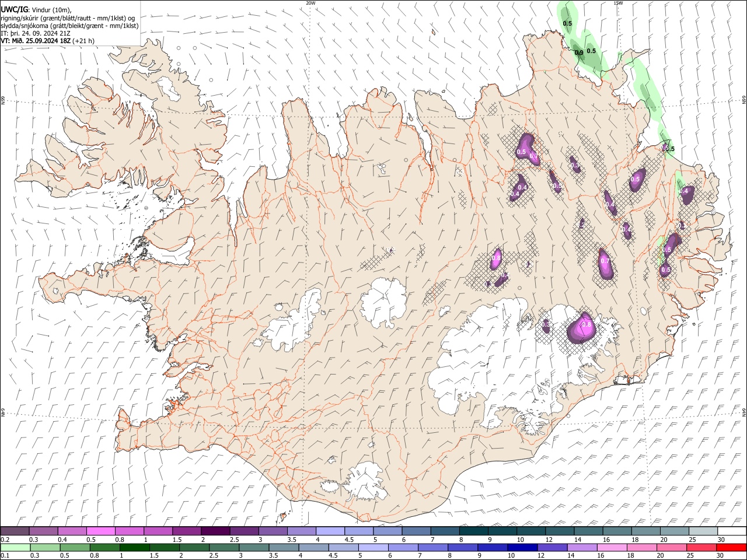
Task: Click the '0.1' label under bottom scale
Action: 5,556
